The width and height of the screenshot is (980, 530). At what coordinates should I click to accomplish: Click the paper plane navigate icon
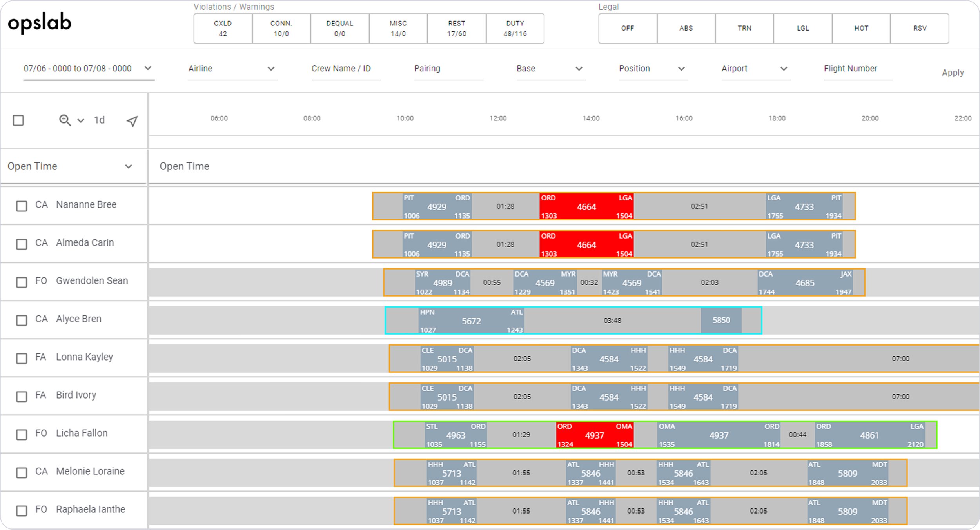pyautogui.click(x=132, y=121)
